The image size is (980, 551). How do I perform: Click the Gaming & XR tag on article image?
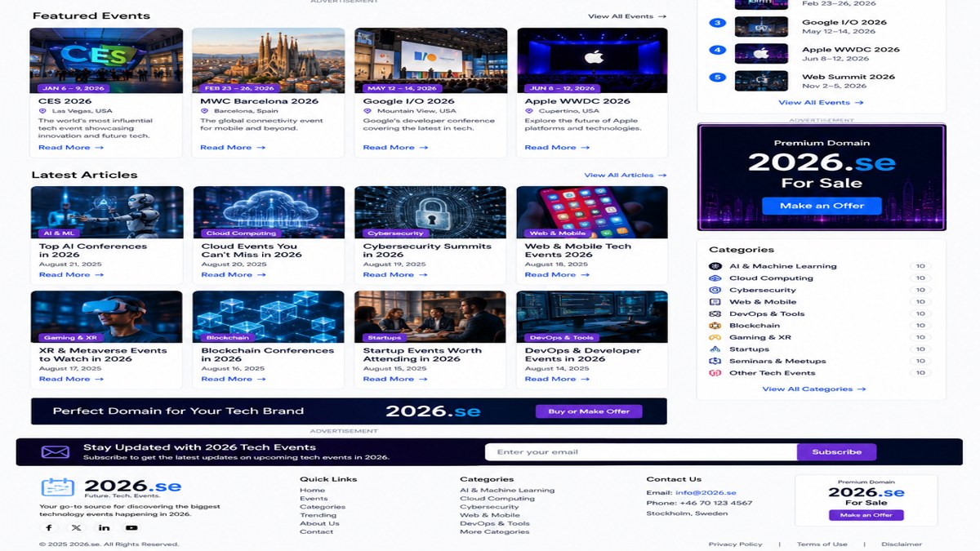pos(70,338)
